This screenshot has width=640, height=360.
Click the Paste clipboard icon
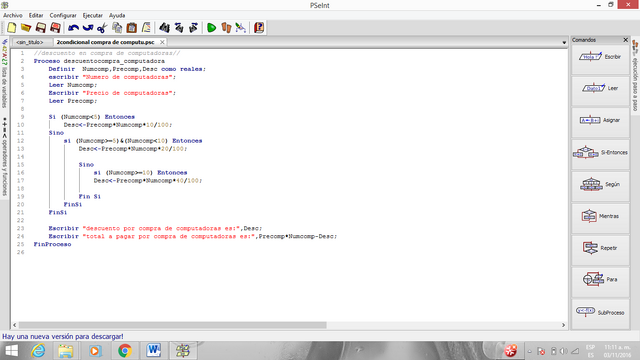click(x=131, y=28)
